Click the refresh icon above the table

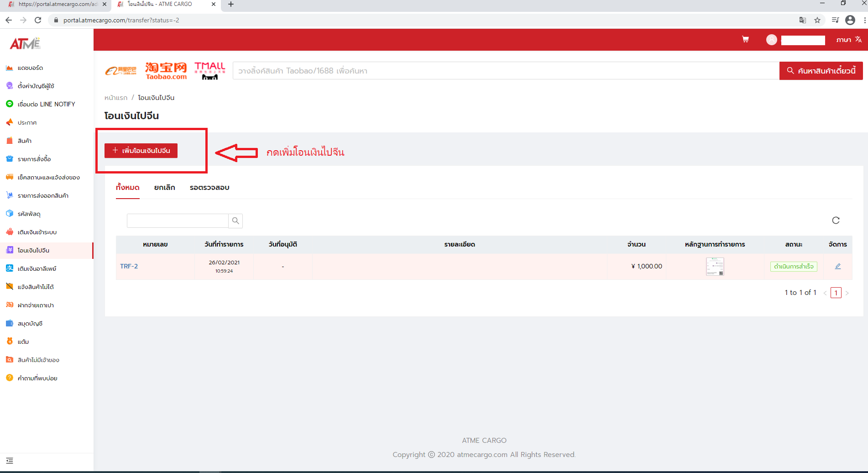click(836, 221)
